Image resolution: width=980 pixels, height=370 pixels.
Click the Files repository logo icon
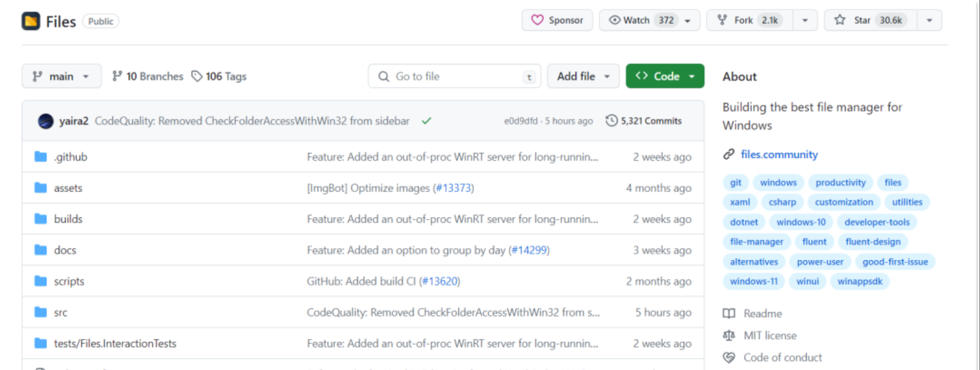coord(31,21)
